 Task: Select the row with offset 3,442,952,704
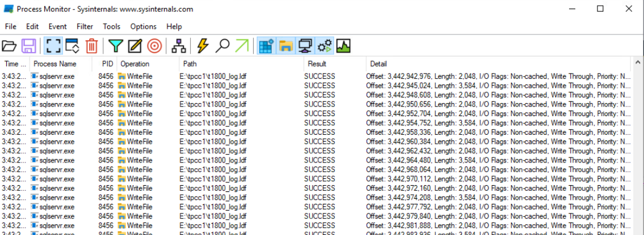[x=316, y=114]
